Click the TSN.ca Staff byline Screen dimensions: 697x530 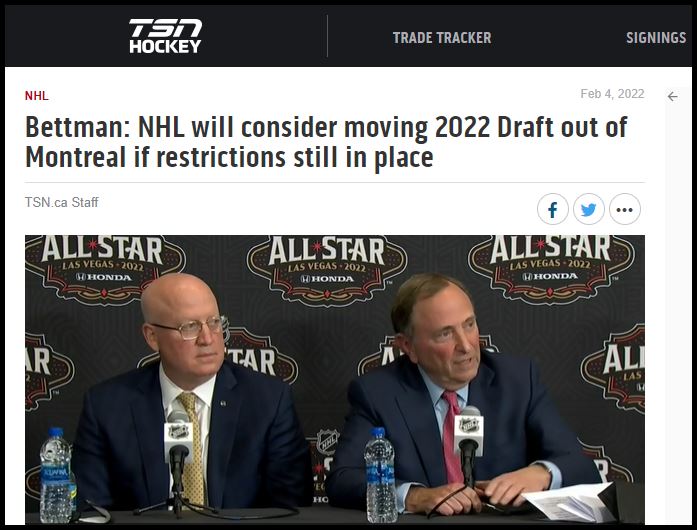pyautogui.click(x=61, y=202)
